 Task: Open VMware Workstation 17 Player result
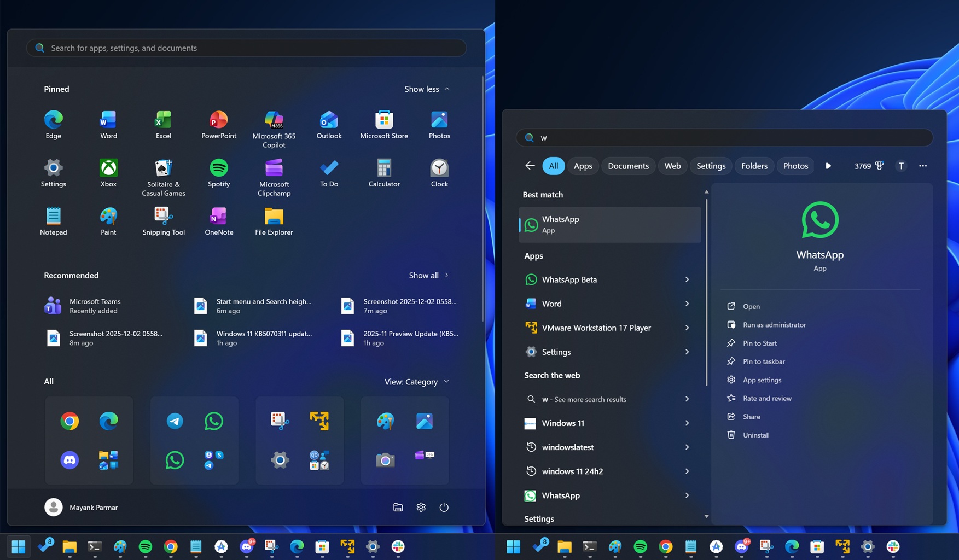[x=596, y=328]
